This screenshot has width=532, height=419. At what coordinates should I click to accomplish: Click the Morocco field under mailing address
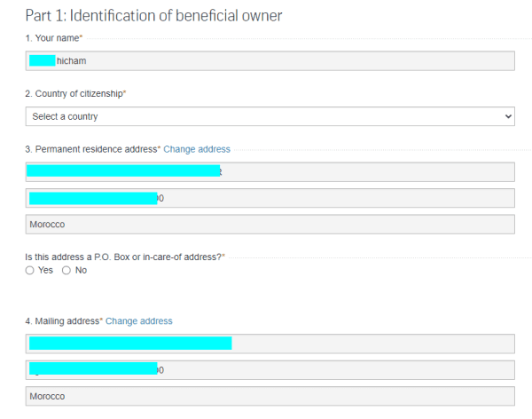click(270, 396)
